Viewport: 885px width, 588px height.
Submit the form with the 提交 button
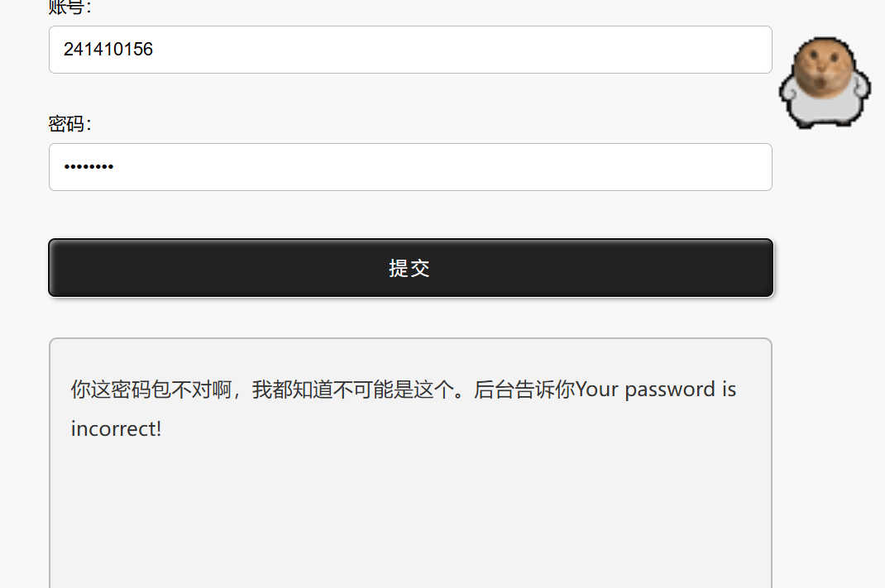coord(410,267)
